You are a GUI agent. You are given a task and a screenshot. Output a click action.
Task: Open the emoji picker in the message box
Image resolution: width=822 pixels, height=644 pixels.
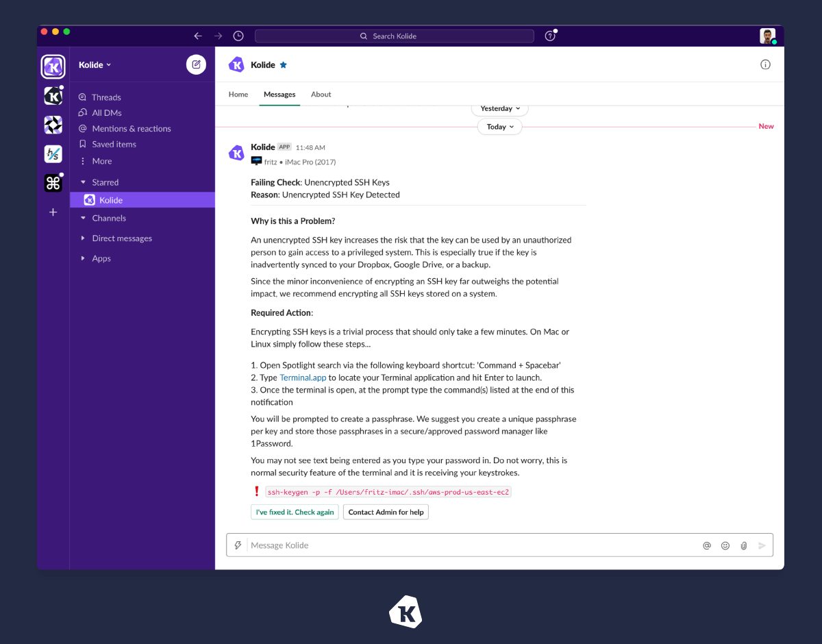coord(725,545)
